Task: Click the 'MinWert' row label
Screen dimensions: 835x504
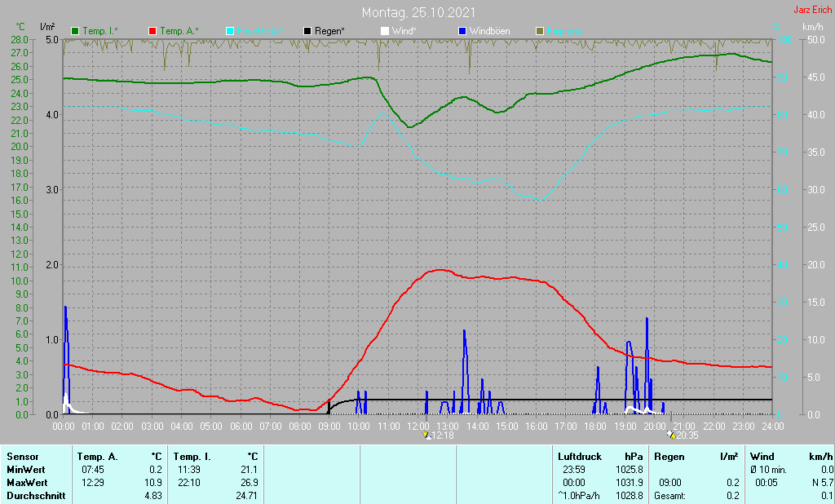Action: point(25,470)
